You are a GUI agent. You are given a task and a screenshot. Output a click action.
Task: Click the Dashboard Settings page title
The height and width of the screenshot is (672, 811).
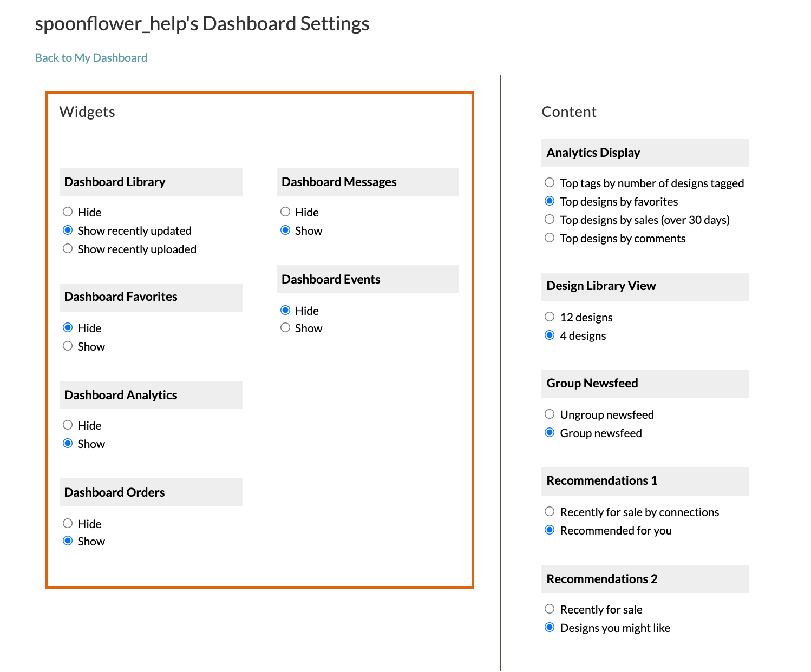202,24
